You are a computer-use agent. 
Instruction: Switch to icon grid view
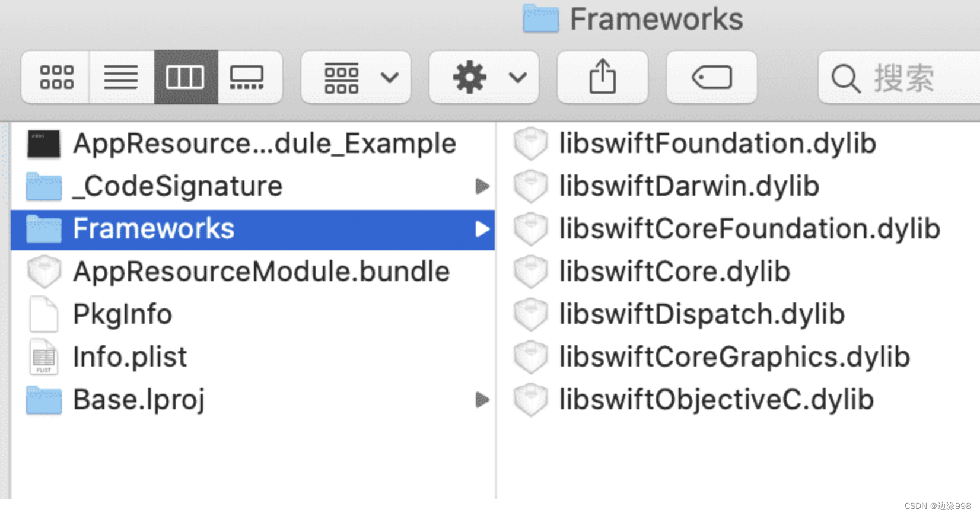click(56, 77)
